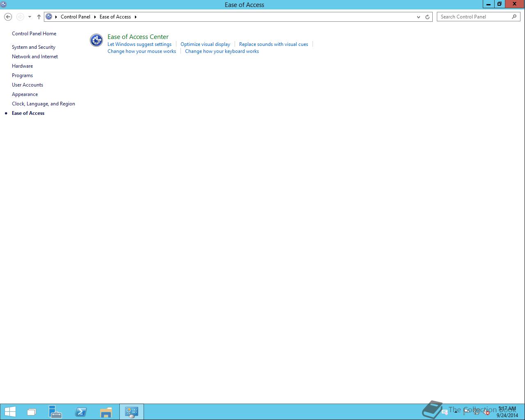Click the taskbar clock and date
Image resolution: width=525 pixels, height=420 pixels.
pos(507,412)
